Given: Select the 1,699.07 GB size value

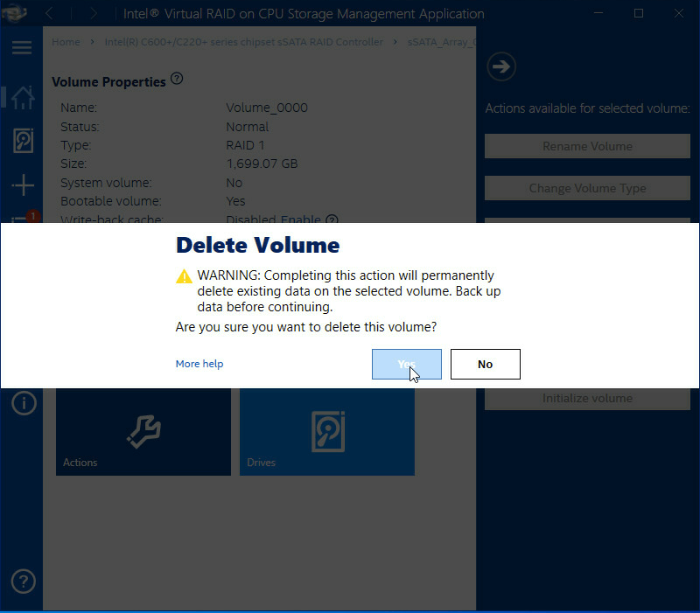Looking at the screenshot, I should pyautogui.click(x=262, y=164).
